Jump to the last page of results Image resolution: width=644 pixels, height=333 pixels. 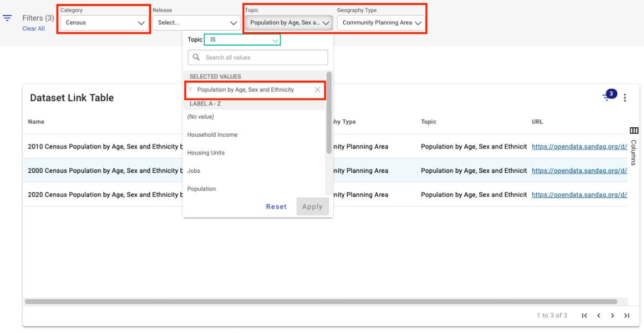[x=627, y=316]
